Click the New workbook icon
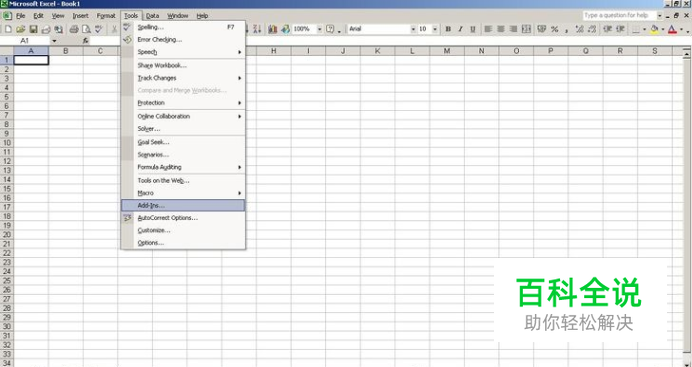The width and height of the screenshot is (692, 367). (x=8, y=29)
